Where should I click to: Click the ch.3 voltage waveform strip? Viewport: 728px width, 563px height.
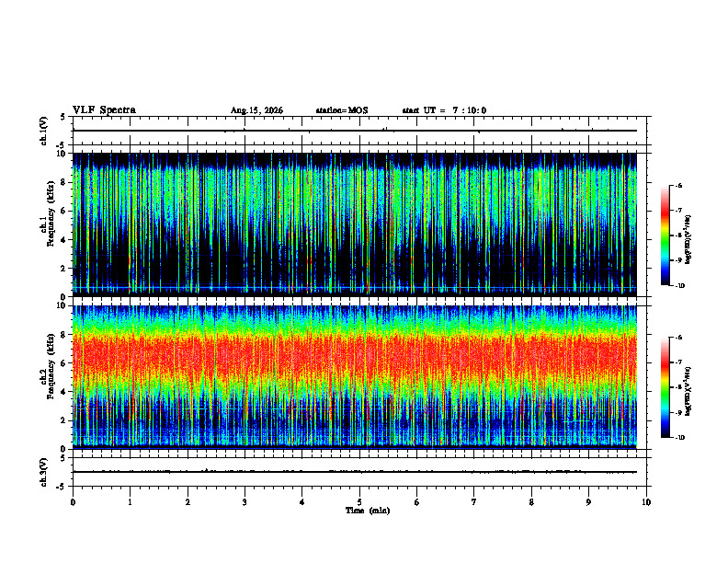(359, 472)
